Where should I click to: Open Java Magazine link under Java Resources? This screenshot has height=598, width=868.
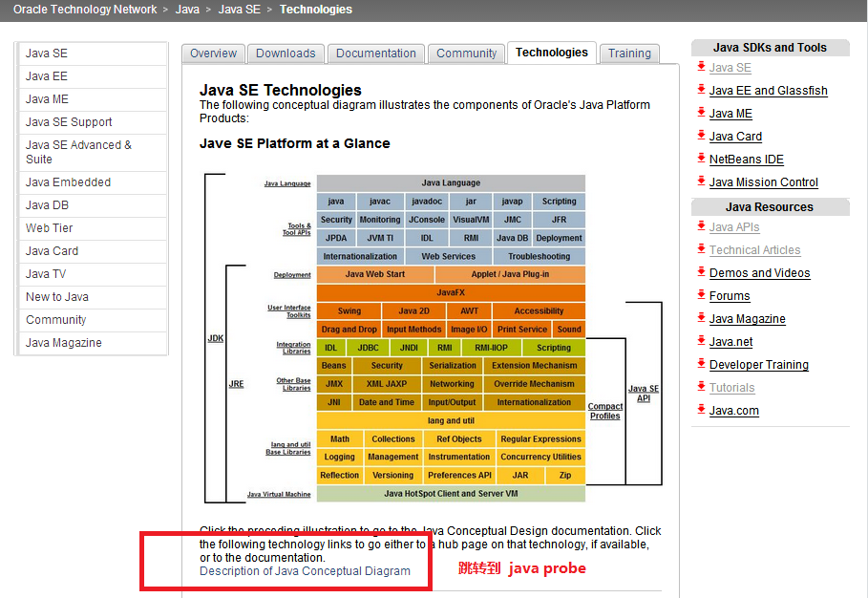(748, 319)
